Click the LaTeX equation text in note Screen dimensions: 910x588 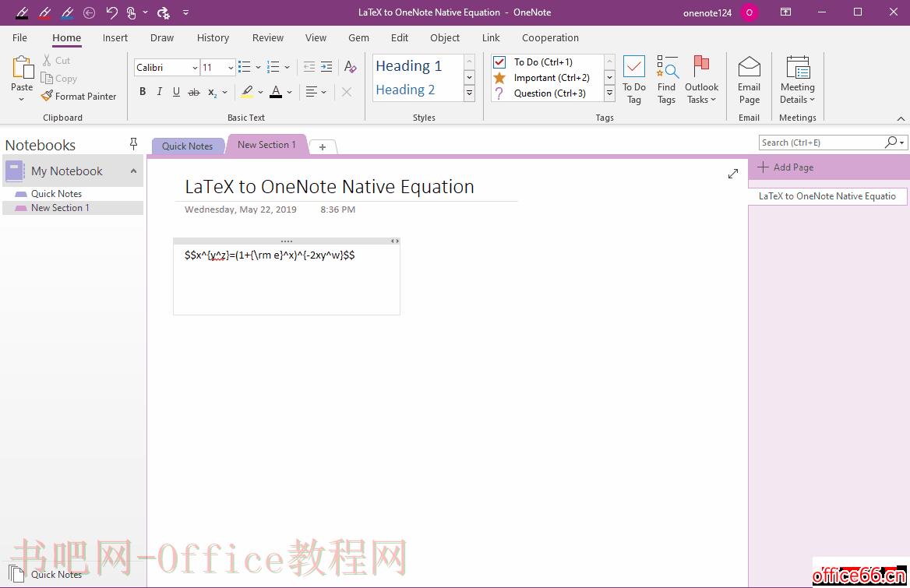click(x=270, y=255)
